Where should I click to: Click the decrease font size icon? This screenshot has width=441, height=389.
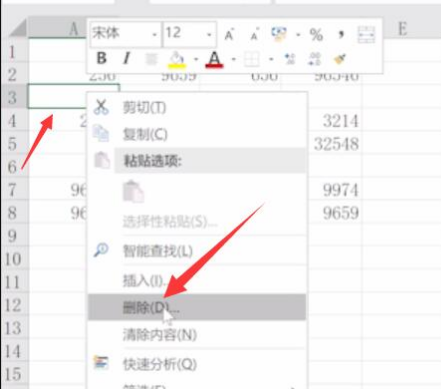[x=254, y=34]
